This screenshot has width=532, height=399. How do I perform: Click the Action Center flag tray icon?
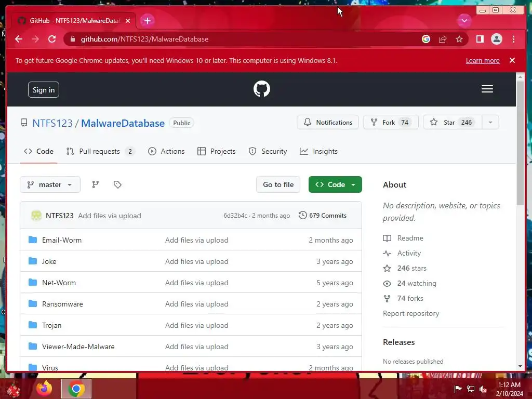458,389
